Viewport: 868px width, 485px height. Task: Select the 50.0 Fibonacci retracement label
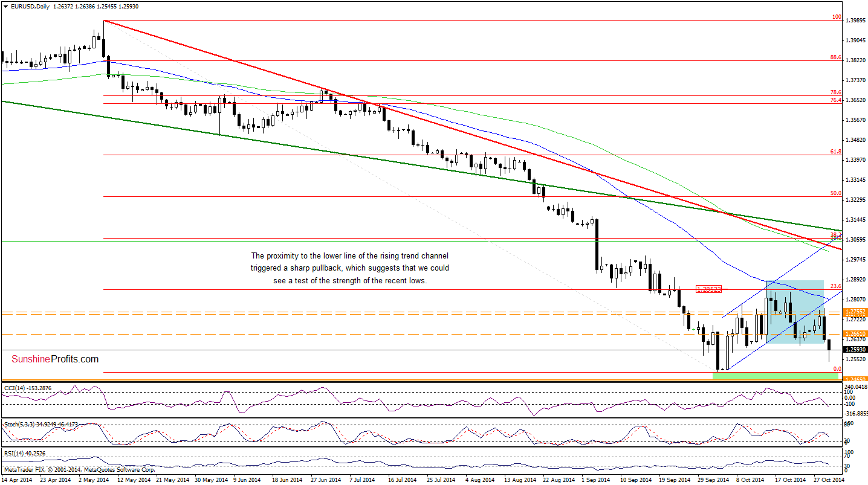coord(836,193)
